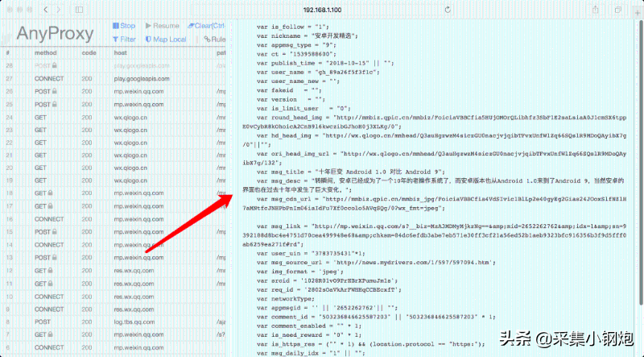Image resolution: width=644 pixels, height=357 pixels.
Task: Select row 17 GET mp.weixin.qq.com
Action: click(113, 206)
